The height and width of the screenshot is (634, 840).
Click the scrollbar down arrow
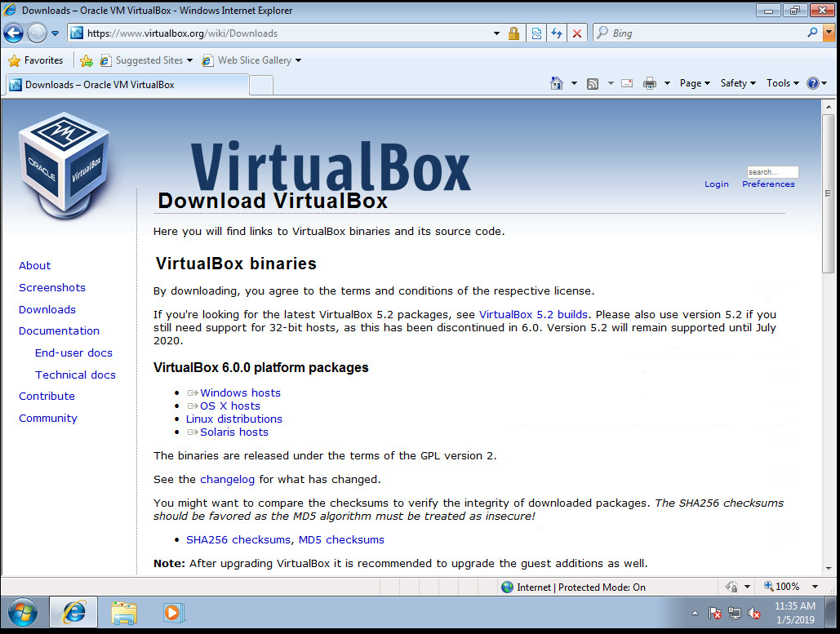[829, 569]
